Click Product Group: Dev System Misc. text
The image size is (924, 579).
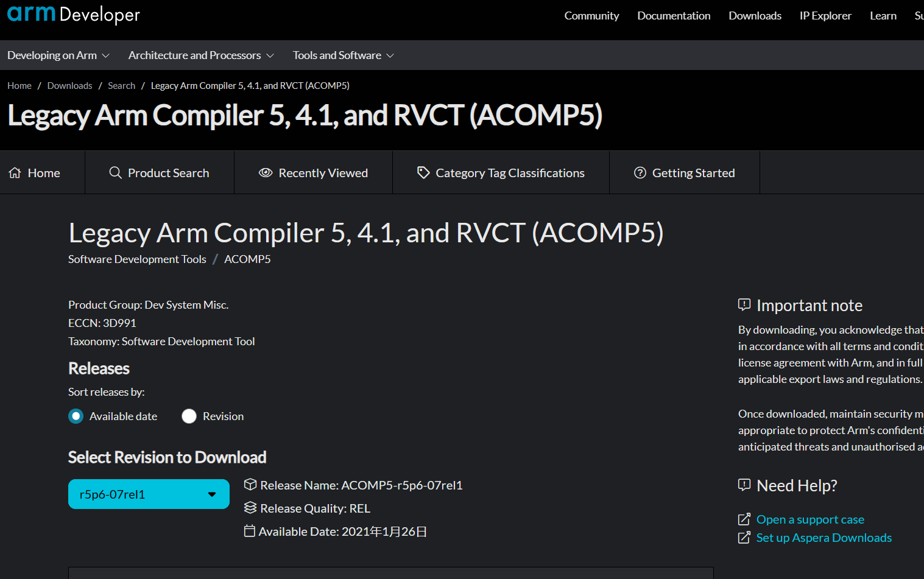149,305
